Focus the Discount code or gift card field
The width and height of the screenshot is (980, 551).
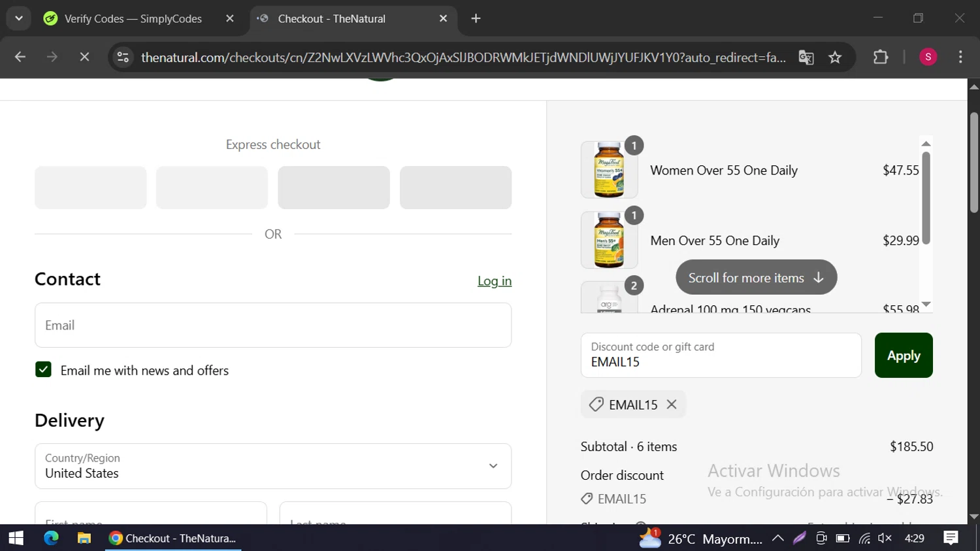721,356
